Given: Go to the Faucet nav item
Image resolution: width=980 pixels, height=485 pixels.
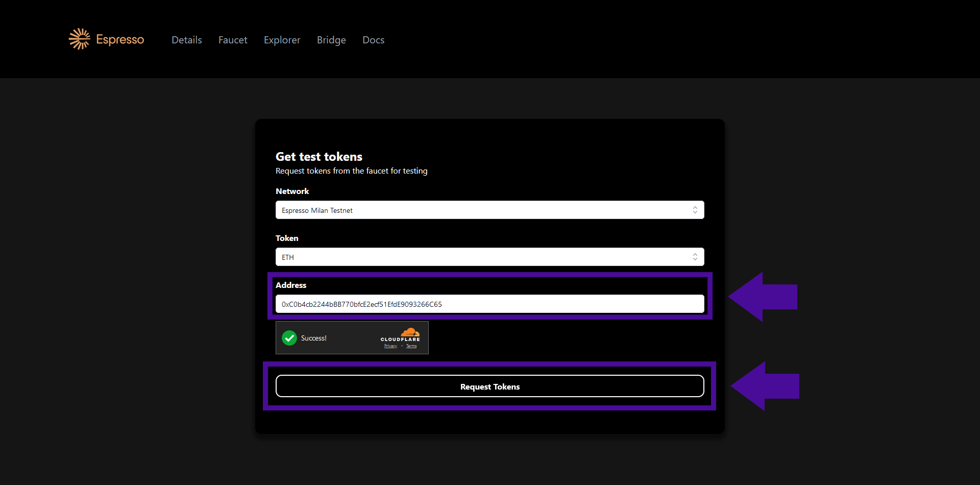Looking at the screenshot, I should [x=233, y=40].
